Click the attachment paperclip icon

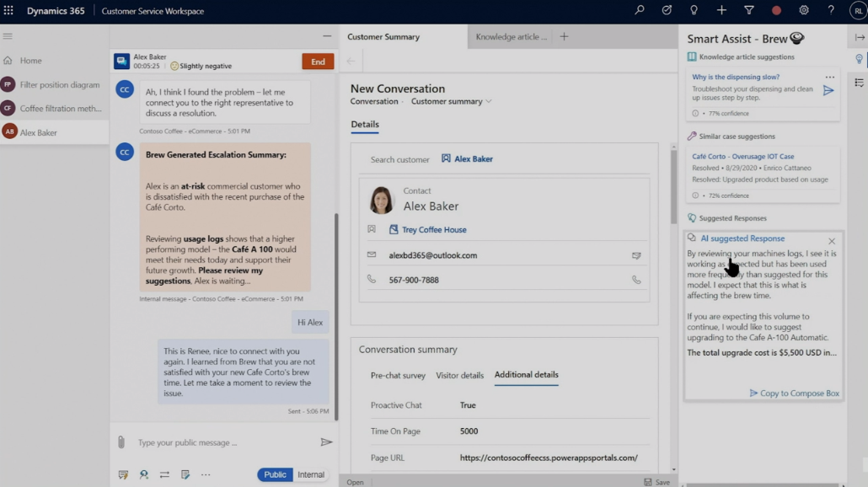121,442
